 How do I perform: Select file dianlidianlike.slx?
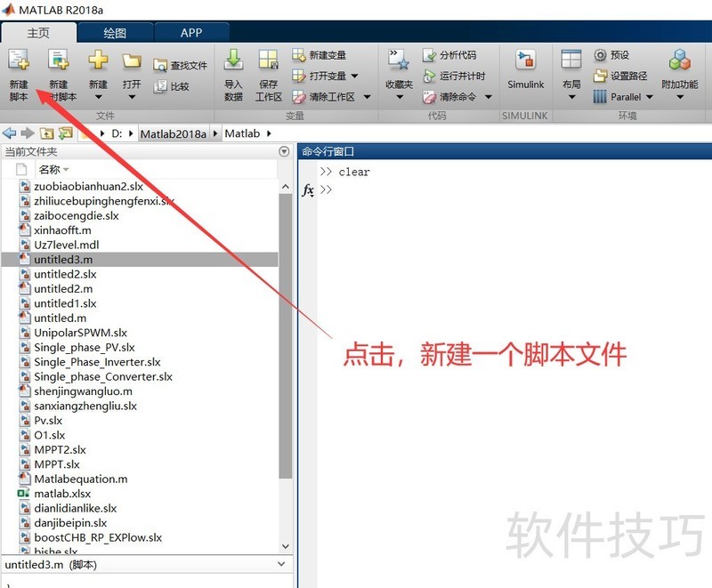(x=76, y=508)
